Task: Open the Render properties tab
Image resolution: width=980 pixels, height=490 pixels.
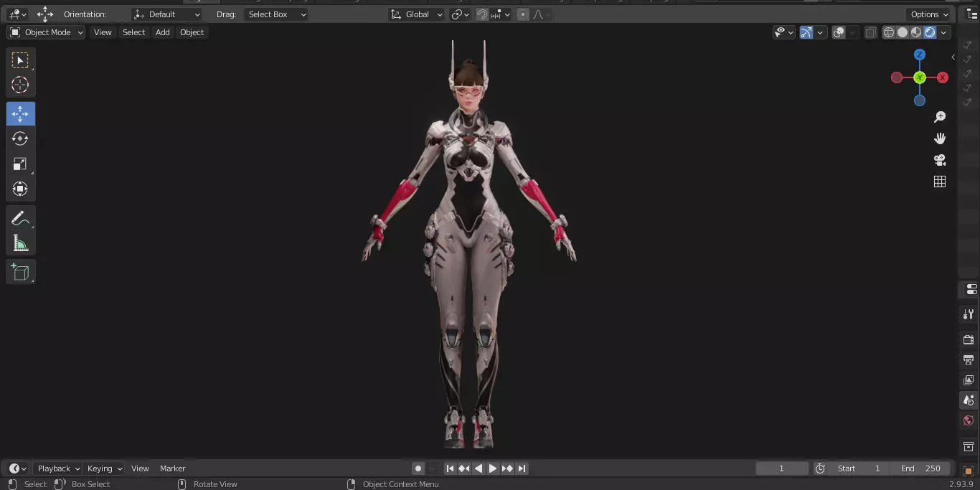Action: coord(969,339)
